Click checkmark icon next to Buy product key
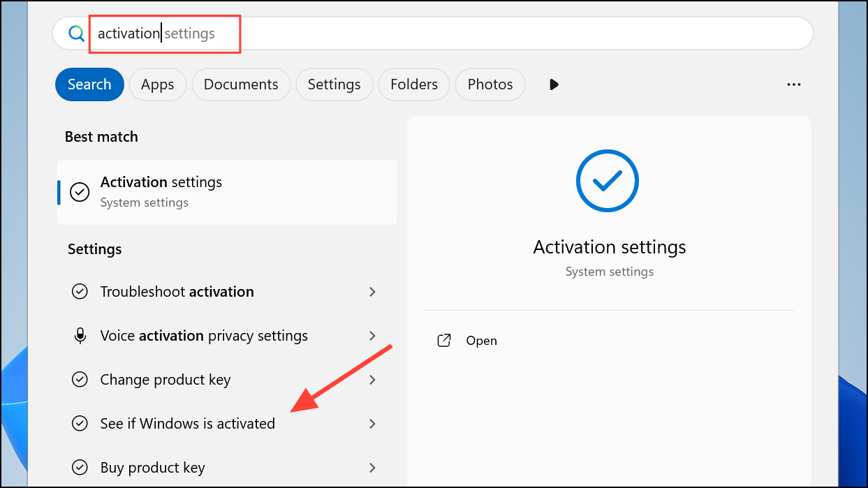This screenshot has height=488, width=868. 80,468
